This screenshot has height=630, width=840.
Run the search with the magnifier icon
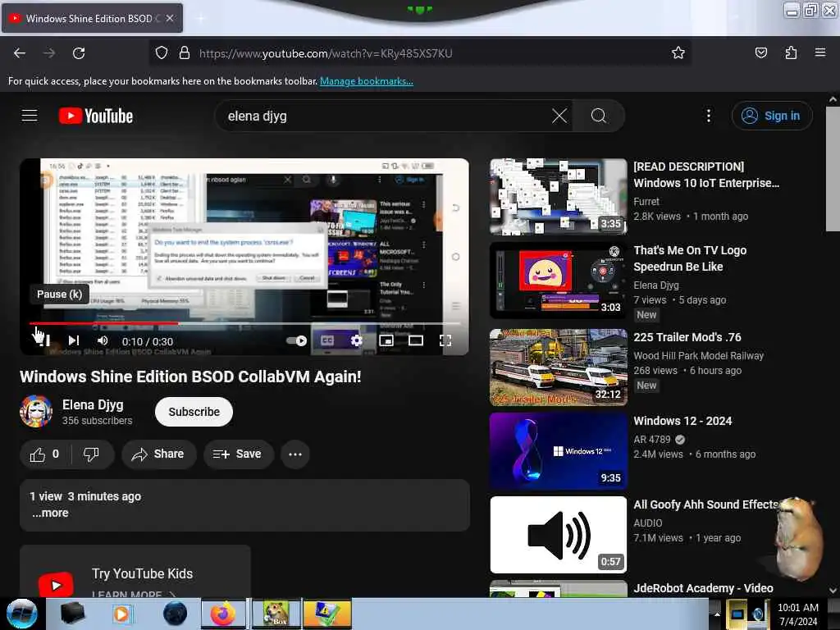[598, 116]
